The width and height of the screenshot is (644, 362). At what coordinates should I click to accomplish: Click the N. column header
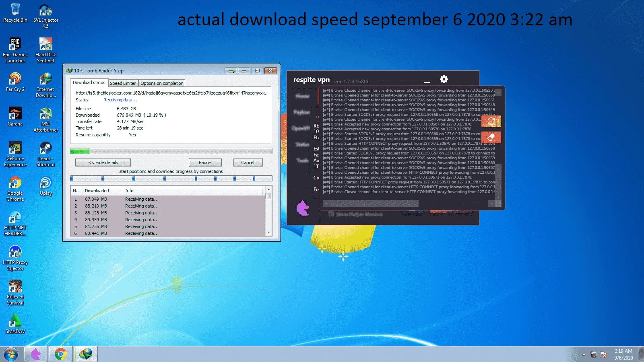pos(76,191)
